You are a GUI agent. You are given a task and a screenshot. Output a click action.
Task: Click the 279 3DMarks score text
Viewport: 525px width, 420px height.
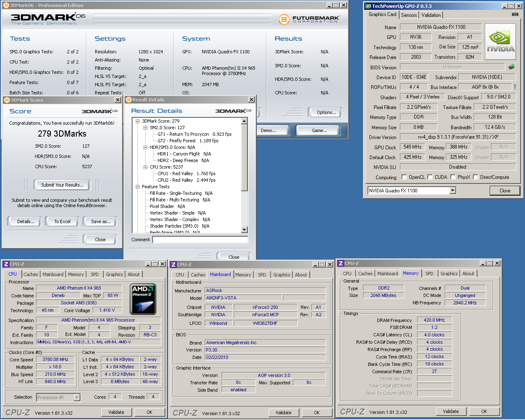click(x=62, y=134)
